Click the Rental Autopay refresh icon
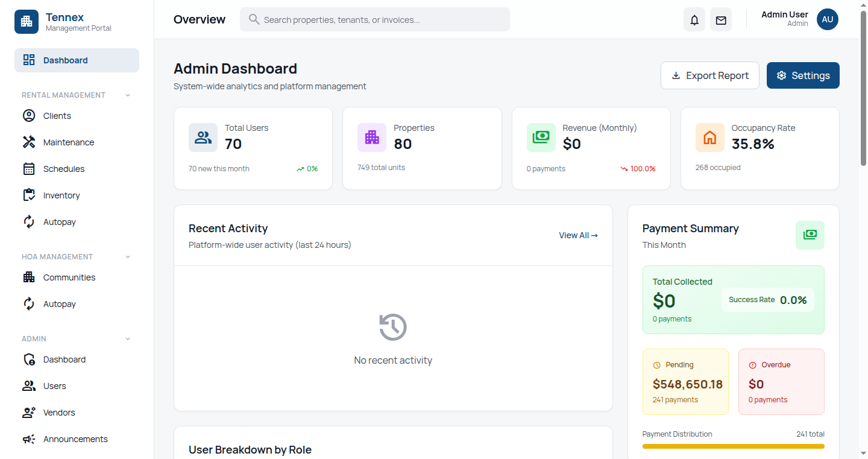 pos(28,221)
